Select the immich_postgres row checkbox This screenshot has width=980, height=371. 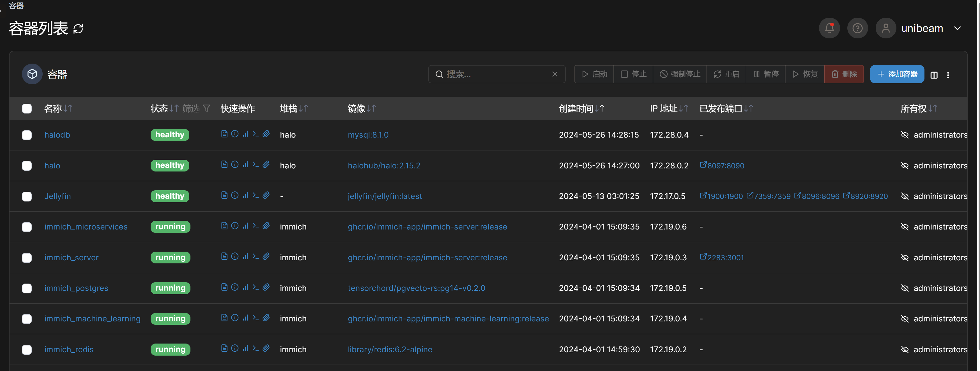pos(27,288)
